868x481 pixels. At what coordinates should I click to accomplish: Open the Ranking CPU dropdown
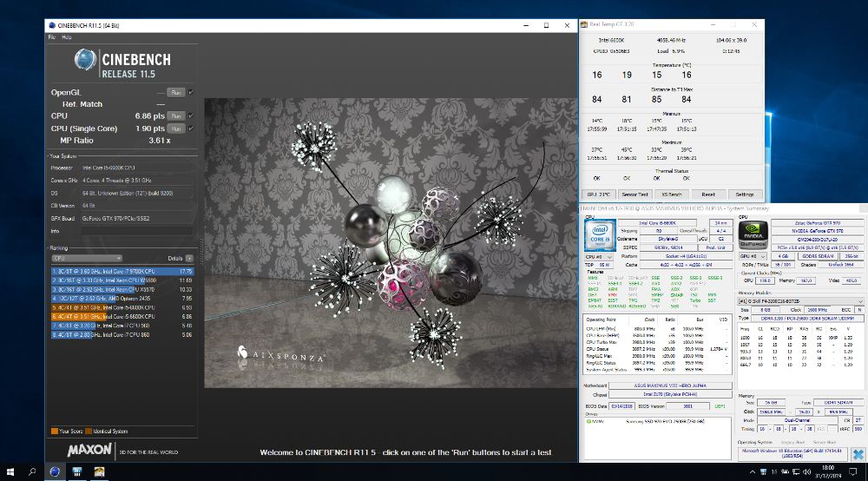87,259
